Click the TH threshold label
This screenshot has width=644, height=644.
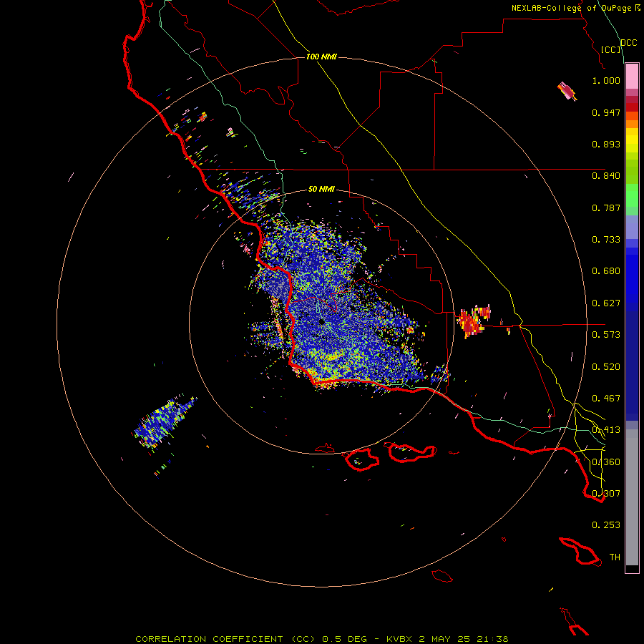(x=615, y=557)
